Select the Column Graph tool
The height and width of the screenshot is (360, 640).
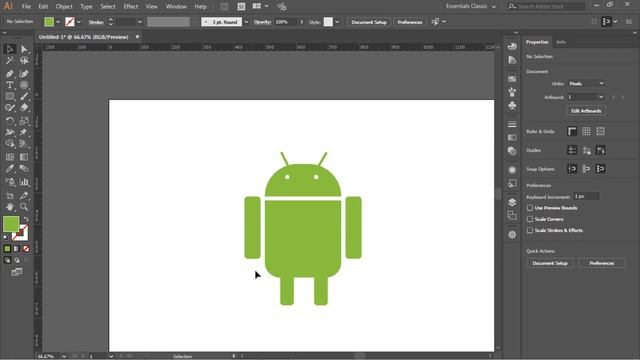click(x=24, y=182)
